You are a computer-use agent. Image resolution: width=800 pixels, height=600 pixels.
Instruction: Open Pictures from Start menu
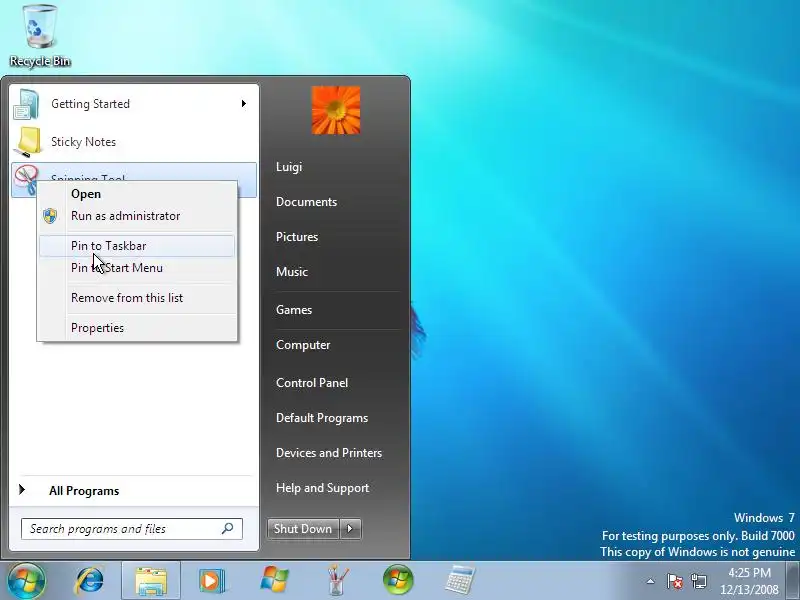[297, 237]
